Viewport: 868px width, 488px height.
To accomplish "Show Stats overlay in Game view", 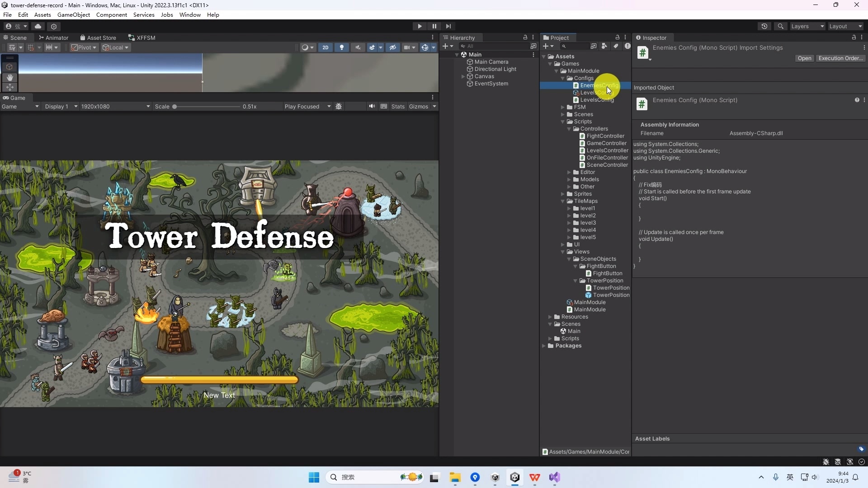I will [397, 106].
